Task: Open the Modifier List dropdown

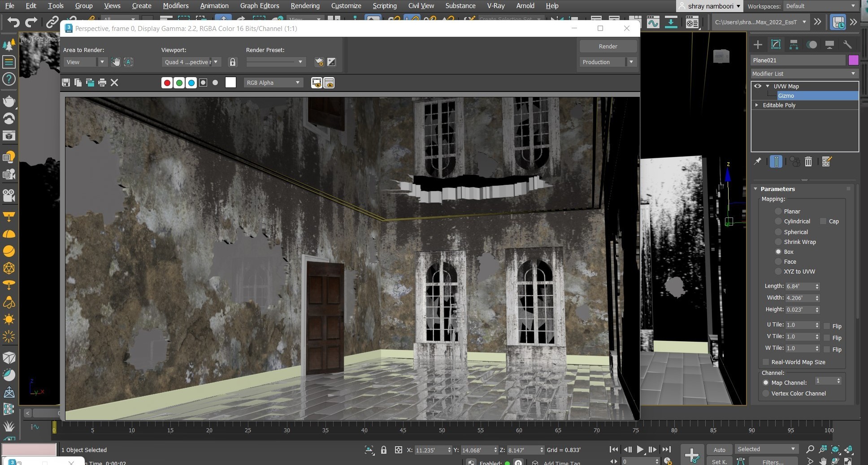Action: coord(804,74)
